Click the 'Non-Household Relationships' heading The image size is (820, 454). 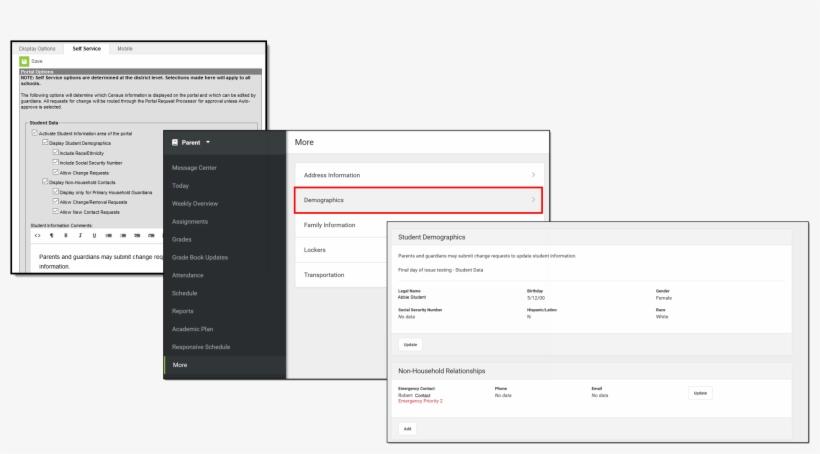tap(441, 371)
